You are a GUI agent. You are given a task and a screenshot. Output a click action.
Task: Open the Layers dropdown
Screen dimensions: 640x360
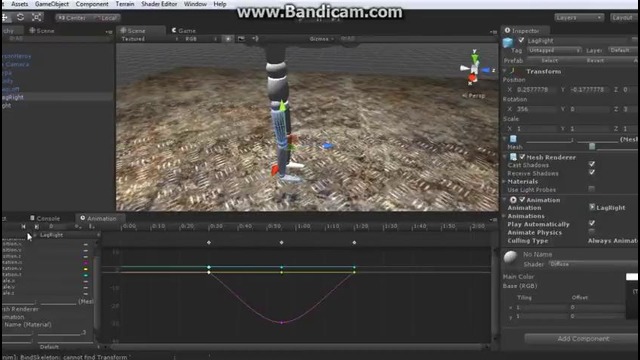578,18
